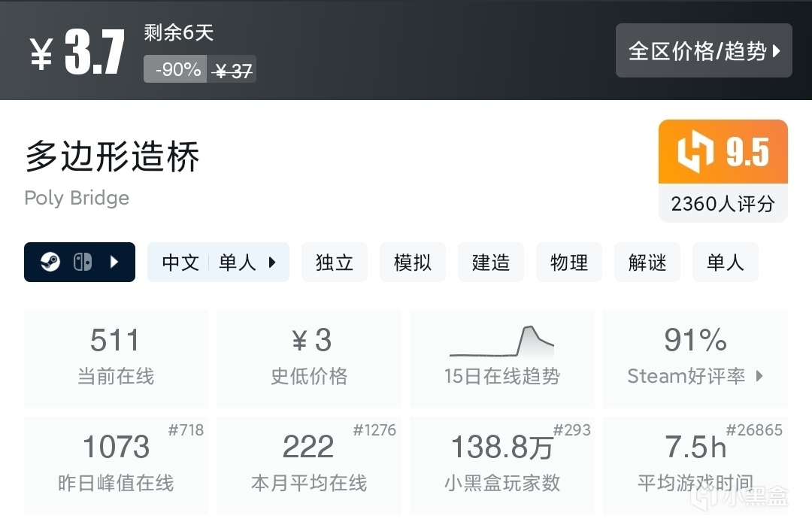
Task: Open the 2360人评分 rating details
Action: coord(723,204)
